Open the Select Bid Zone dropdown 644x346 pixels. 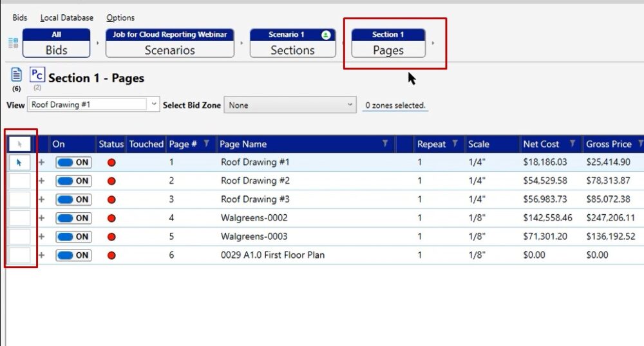[x=350, y=105]
